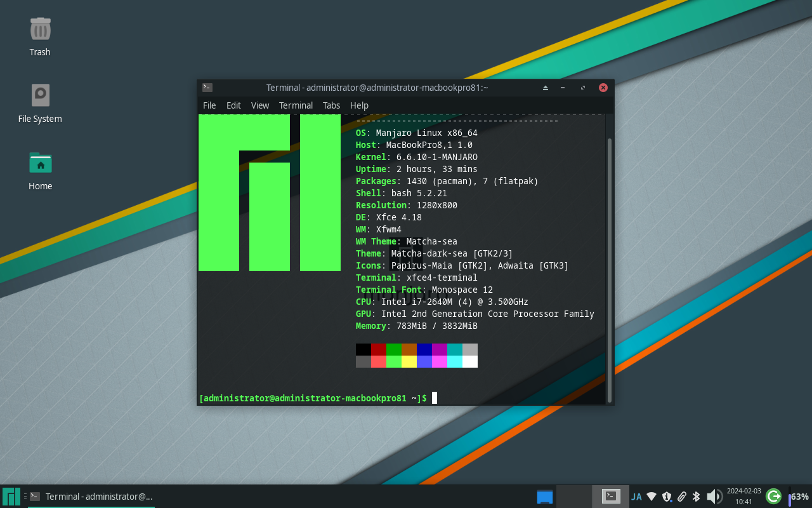The width and height of the screenshot is (812, 508).
Task: Open the Manjaro application menu
Action: 11,497
